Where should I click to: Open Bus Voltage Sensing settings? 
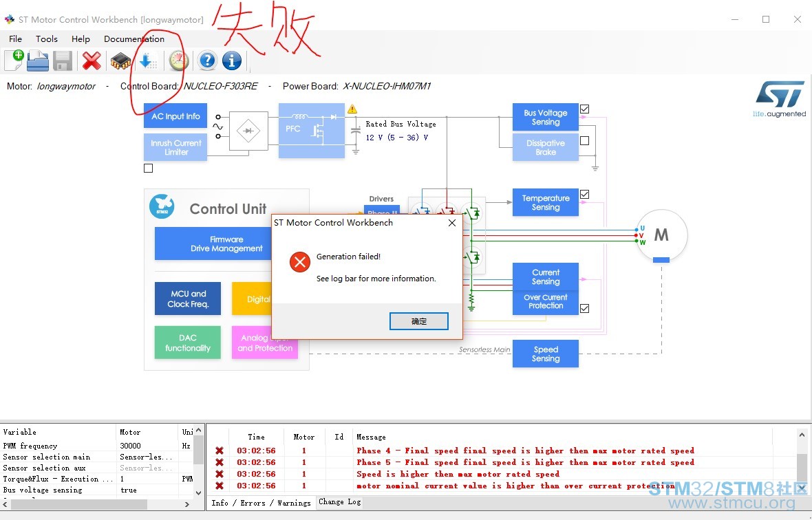click(x=545, y=118)
